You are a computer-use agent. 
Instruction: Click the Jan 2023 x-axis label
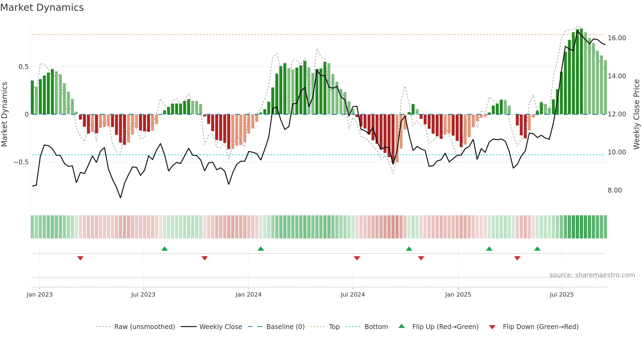[x=40, y=294]
